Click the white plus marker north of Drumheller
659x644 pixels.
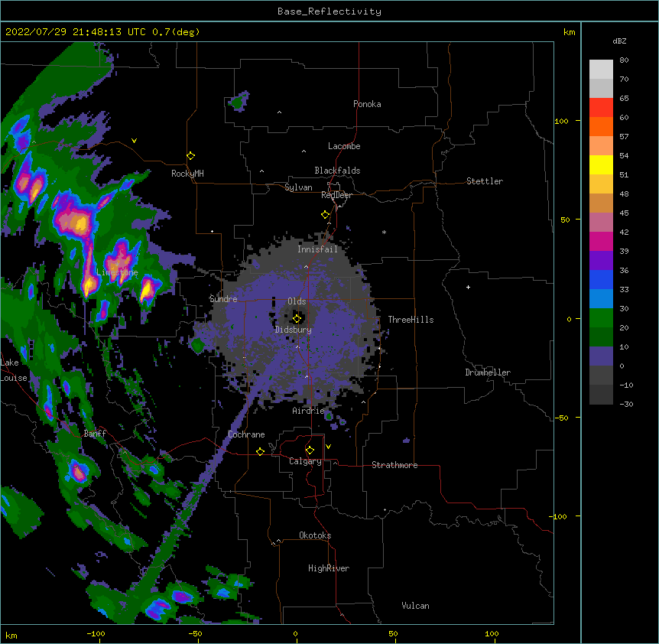pyautogui.click(x=468, y=287)
